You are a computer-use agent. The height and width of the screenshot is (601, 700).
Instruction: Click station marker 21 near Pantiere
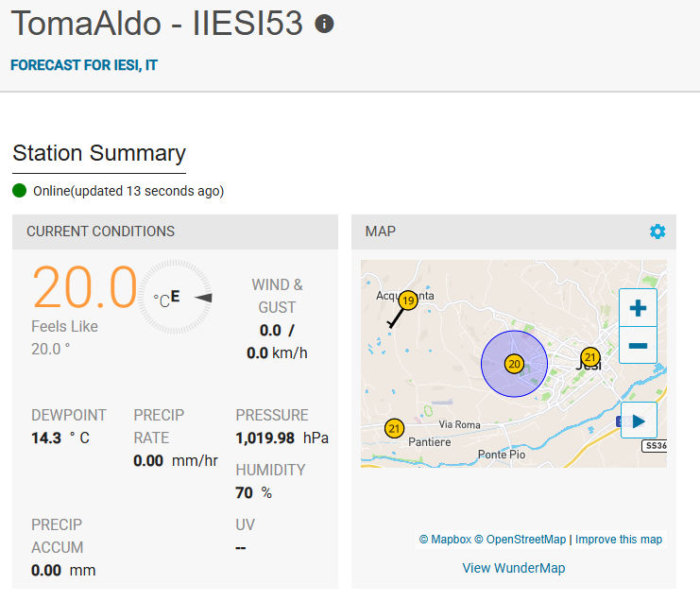coord(395,429)
